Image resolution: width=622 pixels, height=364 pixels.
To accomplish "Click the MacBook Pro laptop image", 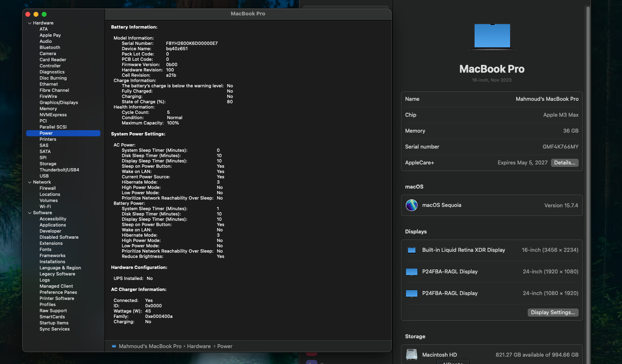I will coord(492,37).
